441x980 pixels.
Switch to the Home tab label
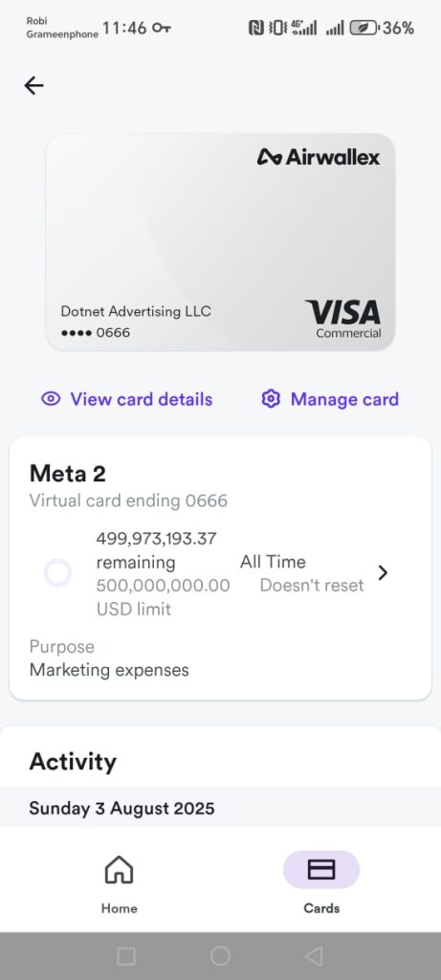coord(120,908)
